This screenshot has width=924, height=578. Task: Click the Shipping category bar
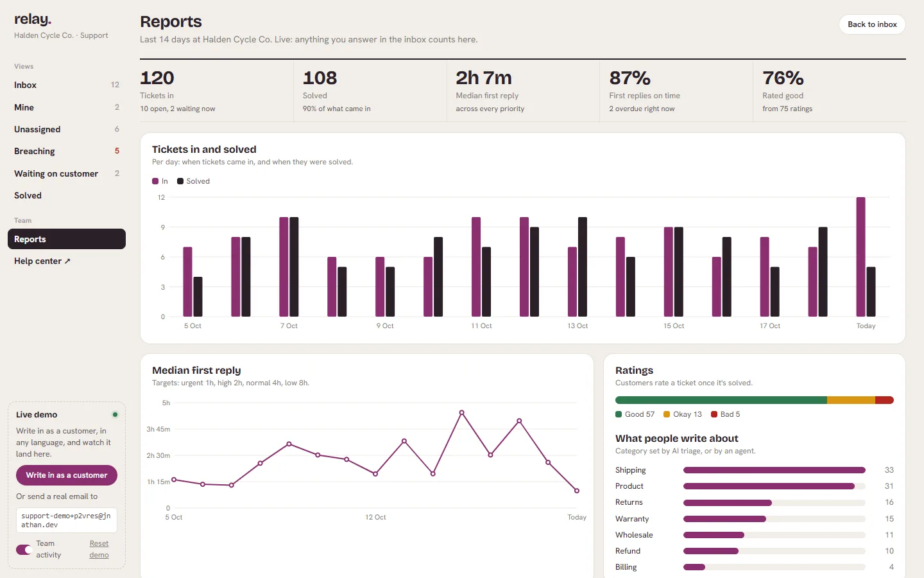click(774, 470)
